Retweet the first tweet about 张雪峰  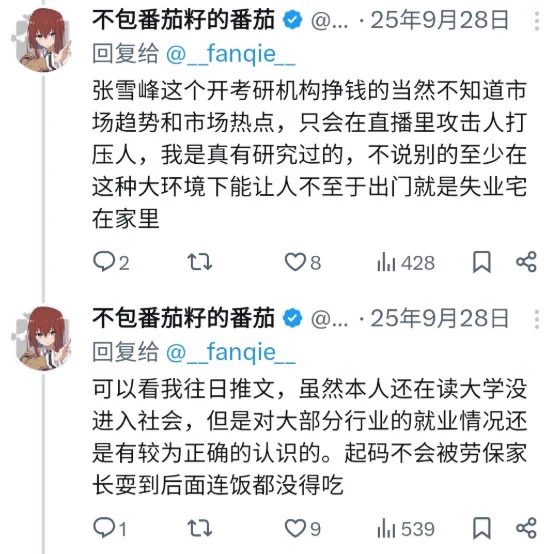pos(200,262)
